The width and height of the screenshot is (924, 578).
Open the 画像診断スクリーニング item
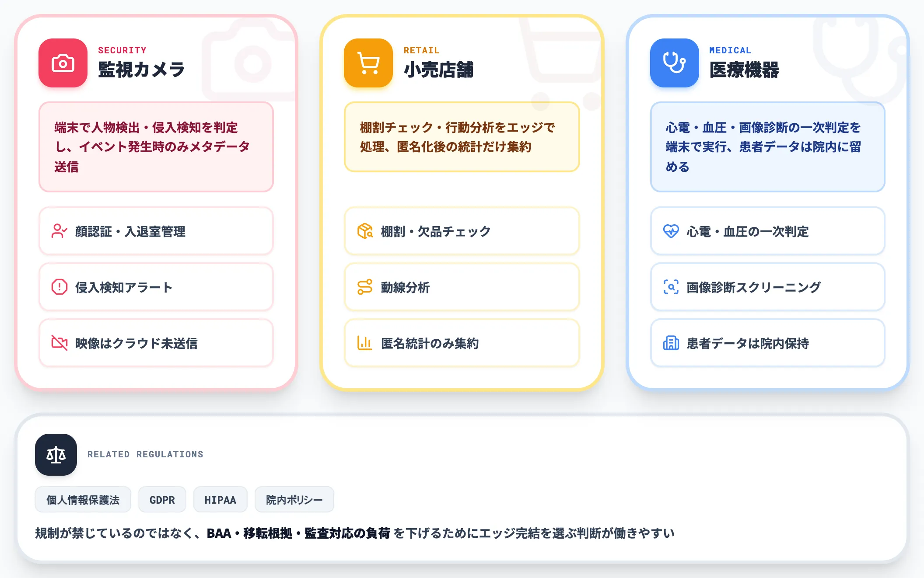[x=768, y=287]
